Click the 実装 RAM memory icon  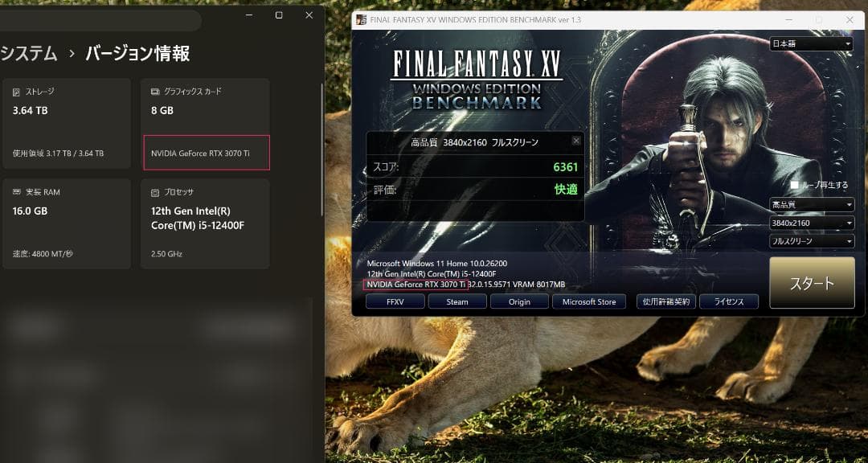(16, 192)
